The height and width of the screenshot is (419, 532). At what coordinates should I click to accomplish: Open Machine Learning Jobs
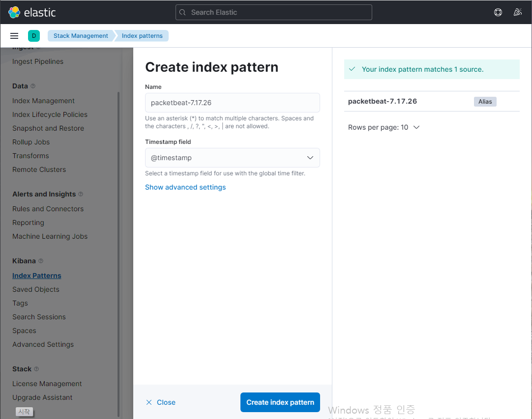(x=50, y=236)
